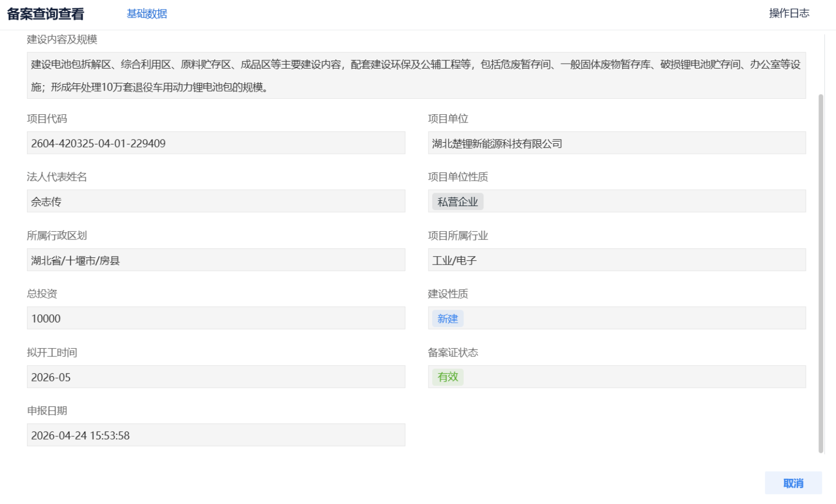This screenshot has width=836, height=504.
Task: Click the 项目单位 company name field
Action: [616, 143]
